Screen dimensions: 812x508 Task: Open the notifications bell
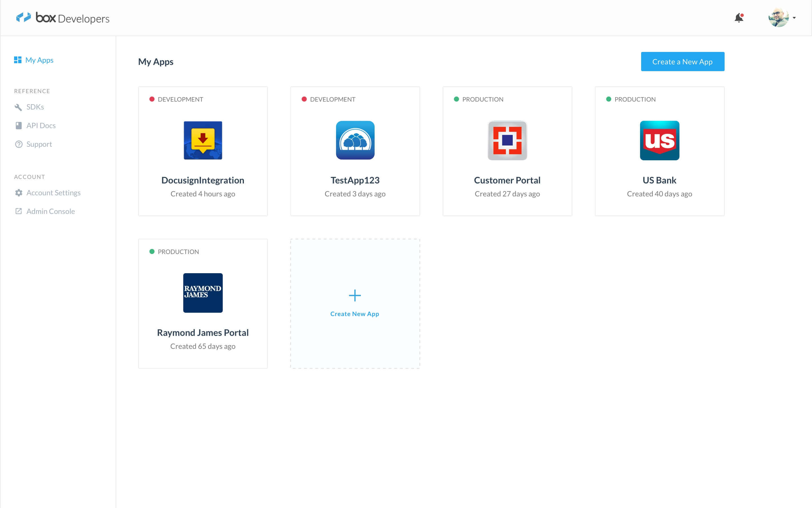pos(739,17)
